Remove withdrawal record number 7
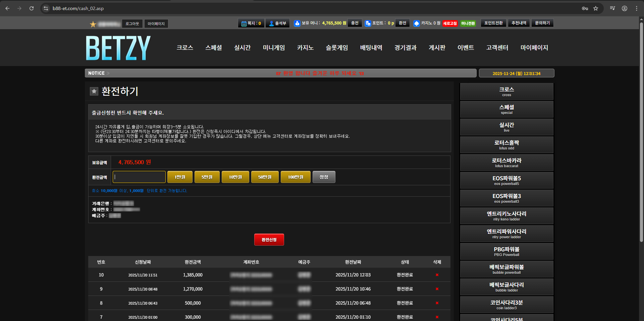This screenshot has width=644, height=321. [437, 317]
